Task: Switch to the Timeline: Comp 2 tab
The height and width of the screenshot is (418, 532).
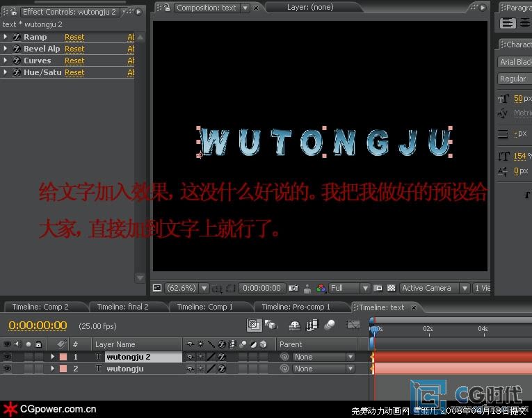Action: [x=40, y=307]
